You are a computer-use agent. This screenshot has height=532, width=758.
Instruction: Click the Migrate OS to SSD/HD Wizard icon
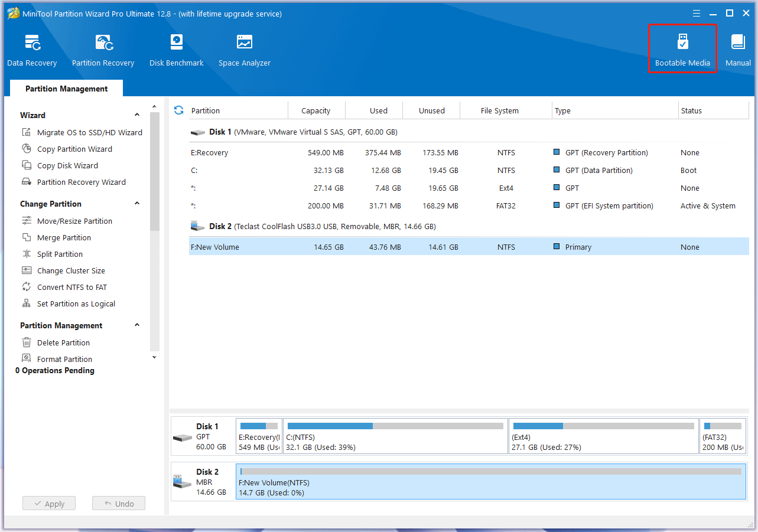click(x=27, y=132)
